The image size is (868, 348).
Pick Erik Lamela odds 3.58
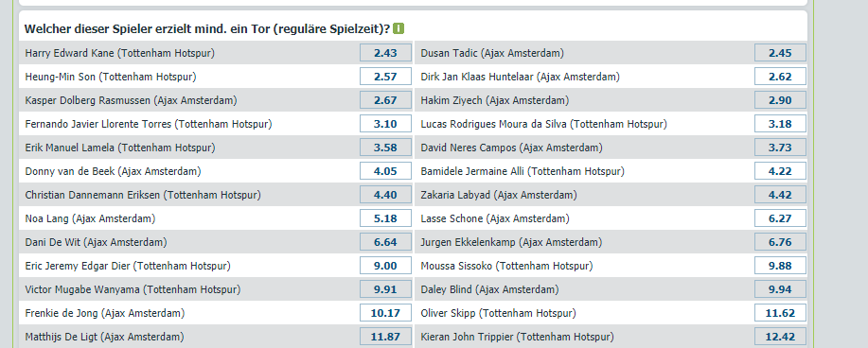point(385,148)
